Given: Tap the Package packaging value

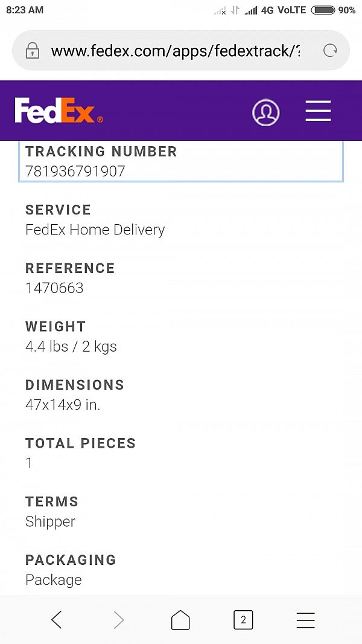Looking at the screenshot, I should tap(54, 580).
